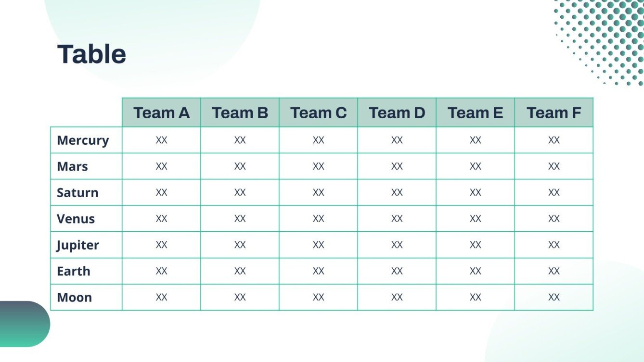
Task: Click the Team D header cell
Action: [x=397, y=113]
